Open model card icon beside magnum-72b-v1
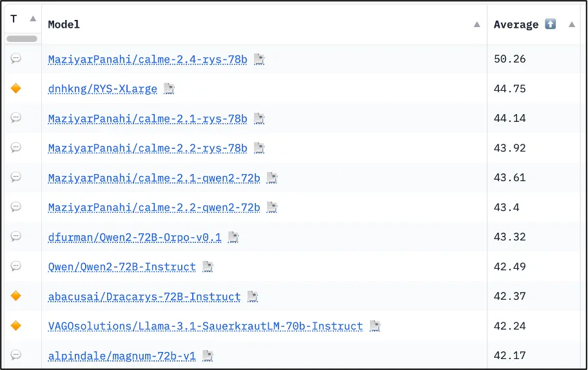This screenshot has height=370, width=588. (208, 356)
